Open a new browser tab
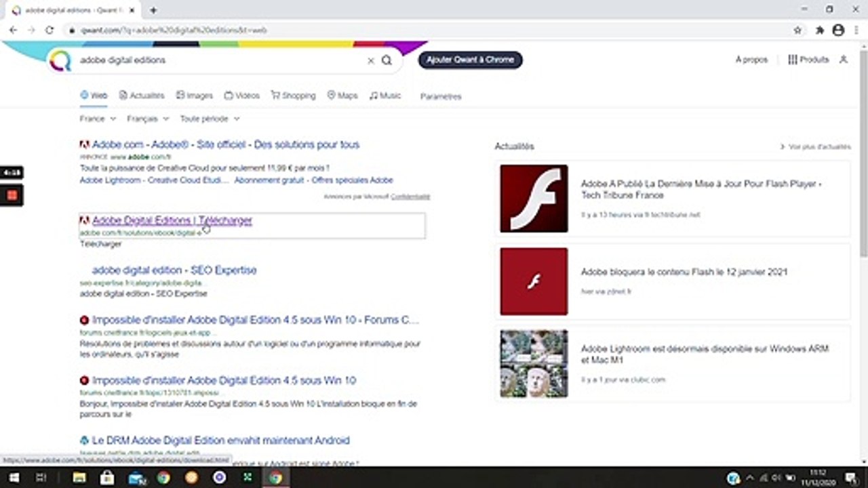868x488 pixels. click(153, 10)
